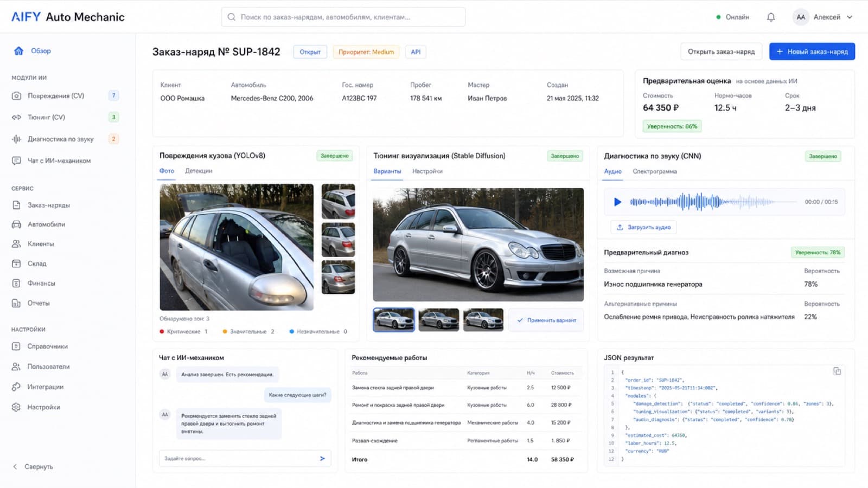The width and height of the screenshot is (868, 488).
Task: Click the Онлайн status indicator
Action: (732, 17)
